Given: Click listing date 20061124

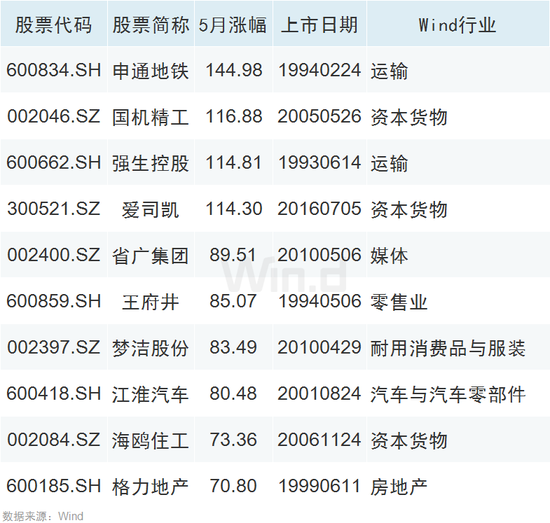Looking at the screenshot, I should click(x=320, y=440).
